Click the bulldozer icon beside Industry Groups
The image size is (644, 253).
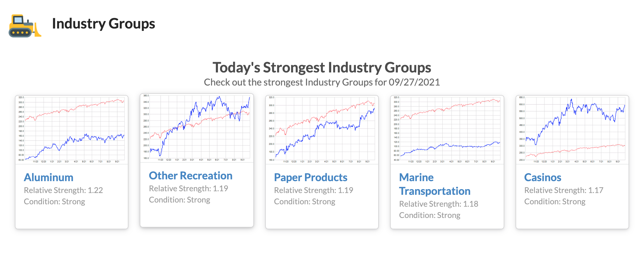(24, 26)
